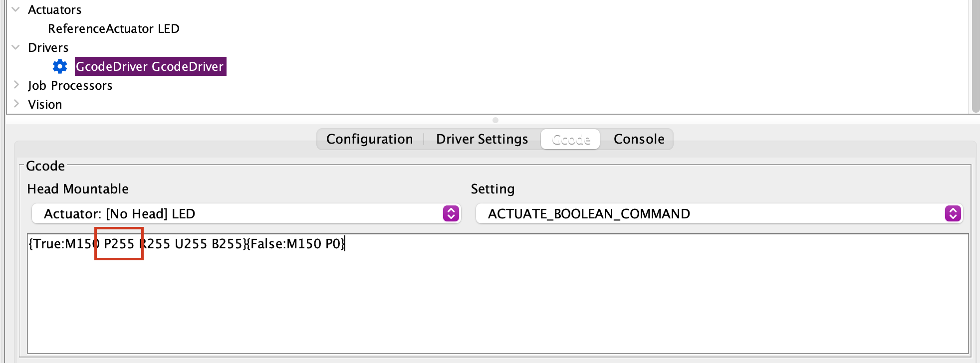This screenshot has height=363, width=980.
Task: Expand the Job Processors node arrow
Action: pos(16,85)
